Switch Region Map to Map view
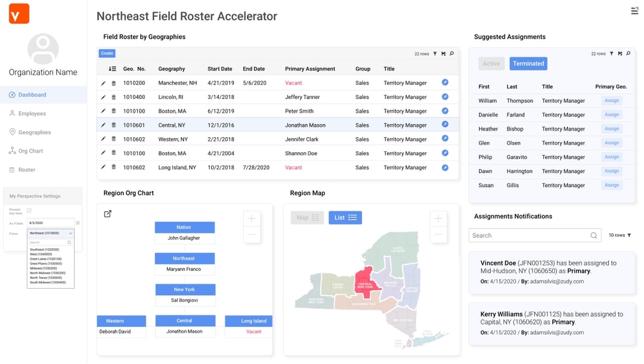The height and width of the screenshot is (364, 644). click(x=308, y=218)
